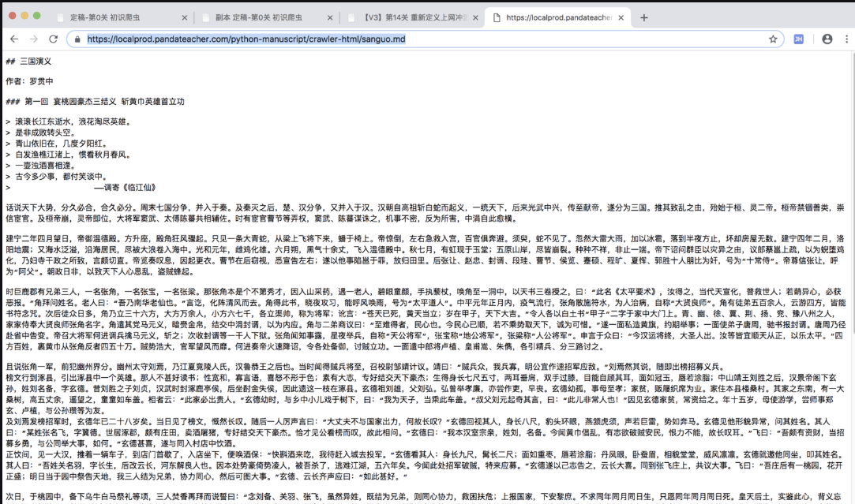This screenshot has width=855, height=504.
Task: Close the 【V3】第14关 tab
Action: [475, 17]
